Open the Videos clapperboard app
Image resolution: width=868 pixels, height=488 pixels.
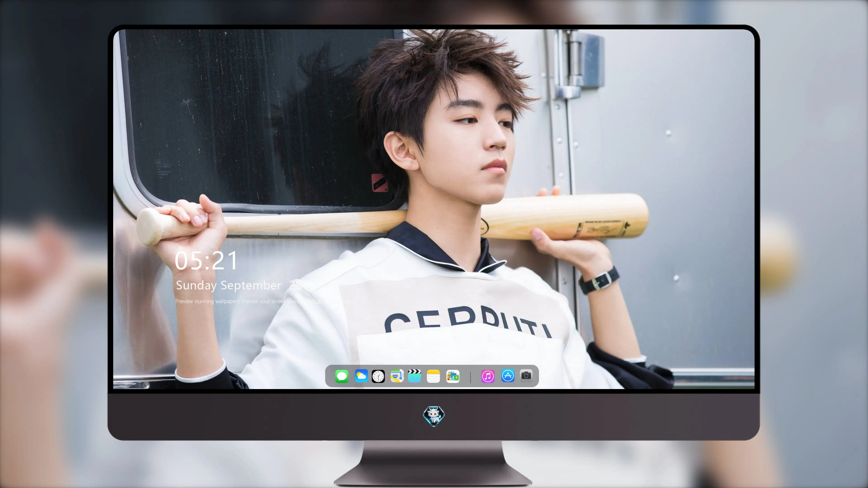click(x=415, y=376)
